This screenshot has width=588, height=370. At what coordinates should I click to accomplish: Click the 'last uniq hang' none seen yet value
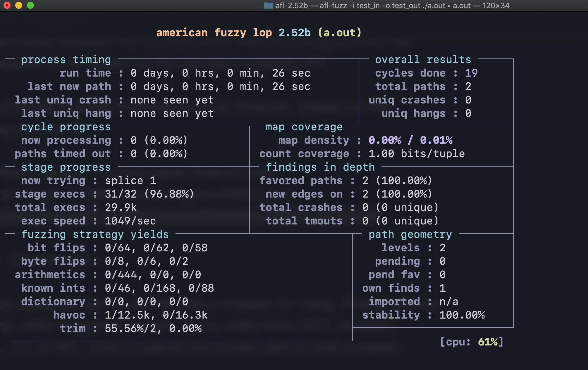pos(172,113)
